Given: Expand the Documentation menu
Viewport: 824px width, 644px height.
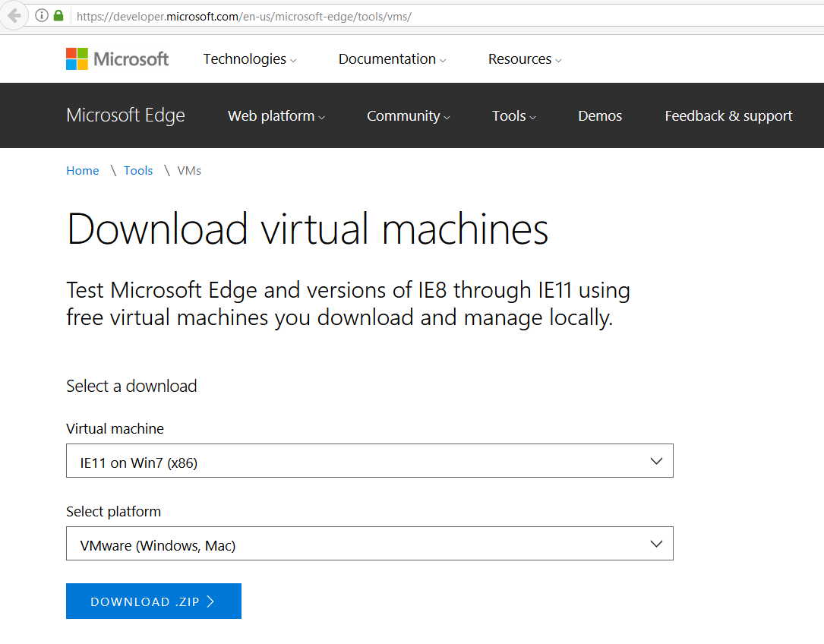Looking at the screenshot, I should pos(392,59).
